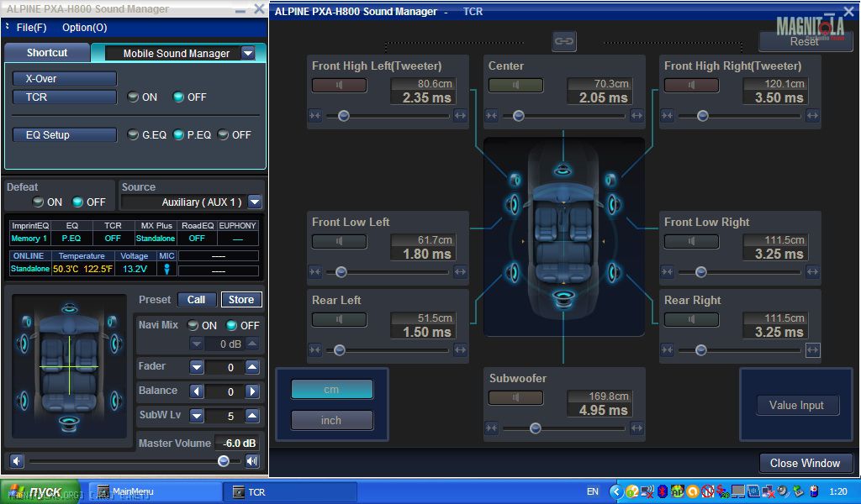Screen dimensions: 861x504
Task: Click the Center delay slider handle
Action: click(x=518, y=116)
